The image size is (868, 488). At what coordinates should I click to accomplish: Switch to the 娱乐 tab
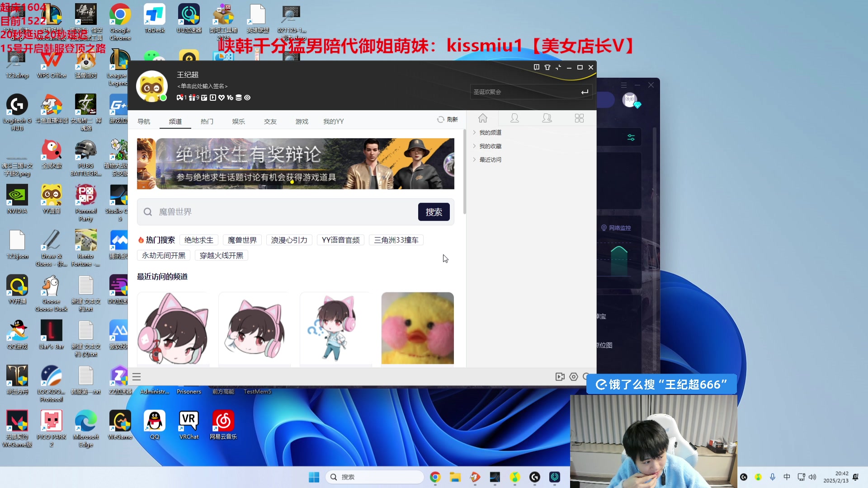point(239,122)
